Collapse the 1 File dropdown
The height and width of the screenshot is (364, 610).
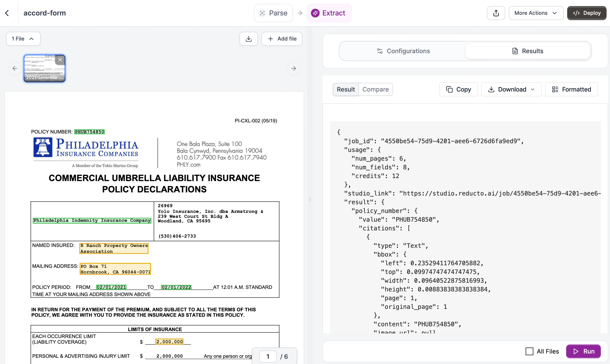tap(23, 39)
